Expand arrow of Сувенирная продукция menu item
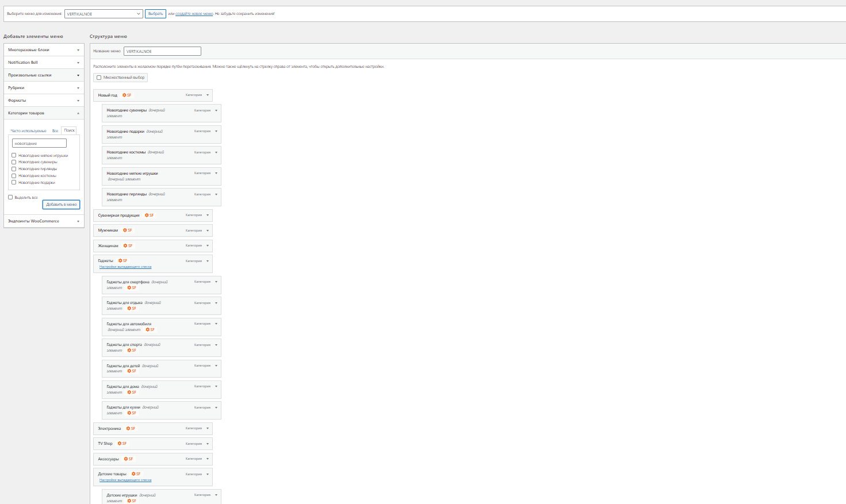 (x=208, y=215)
